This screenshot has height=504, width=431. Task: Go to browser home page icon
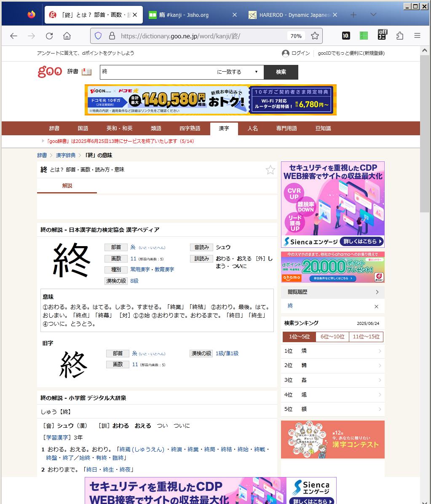tap(67, 36)
